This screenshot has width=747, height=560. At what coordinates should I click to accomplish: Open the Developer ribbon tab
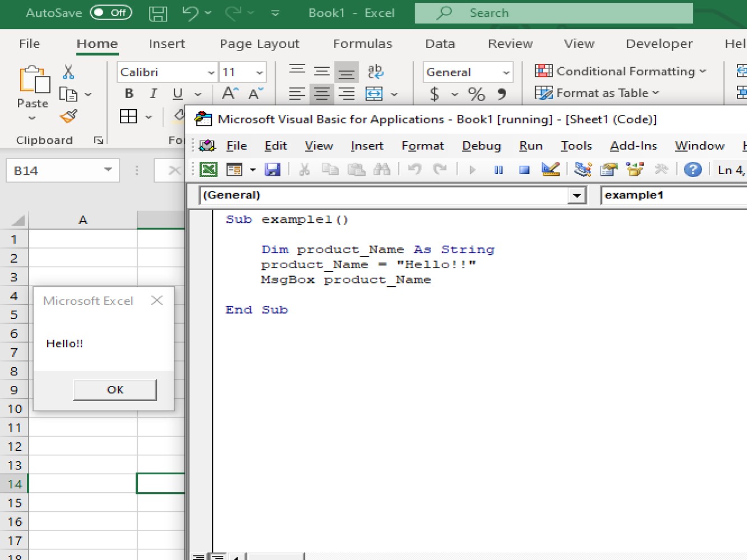[659, 44]
